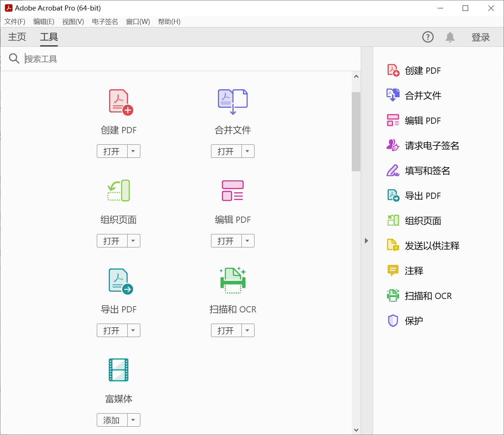The width and height of the screenshot is (504, 435).
Task: Switch to the 工具 tab
Action: [x=49, y=37]
